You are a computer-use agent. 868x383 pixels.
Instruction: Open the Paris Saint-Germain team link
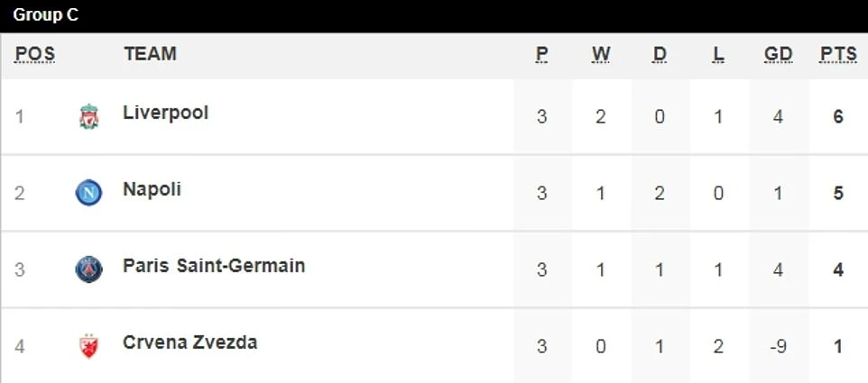tap(214, 266)
